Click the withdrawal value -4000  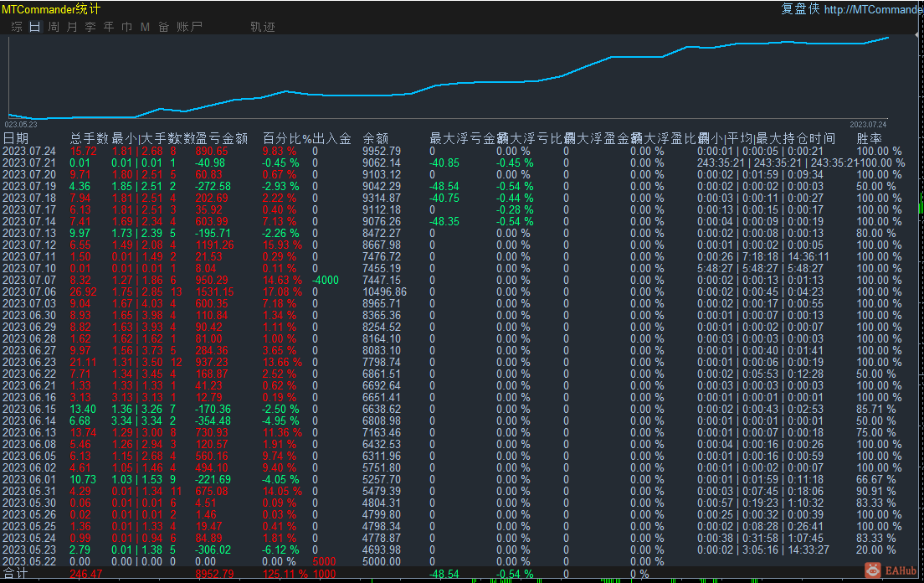pos(326,280)
